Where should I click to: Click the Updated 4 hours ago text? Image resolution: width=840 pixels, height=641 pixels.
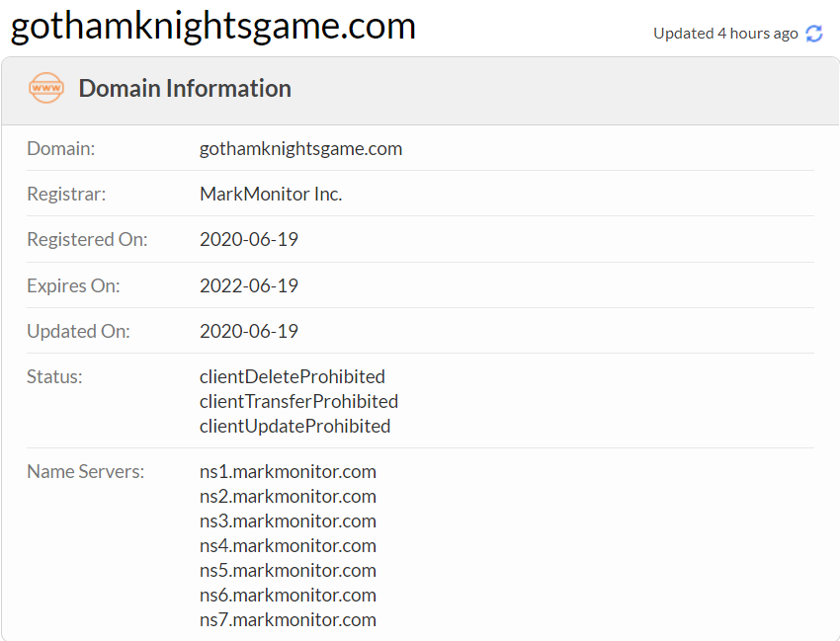point(725,34)
